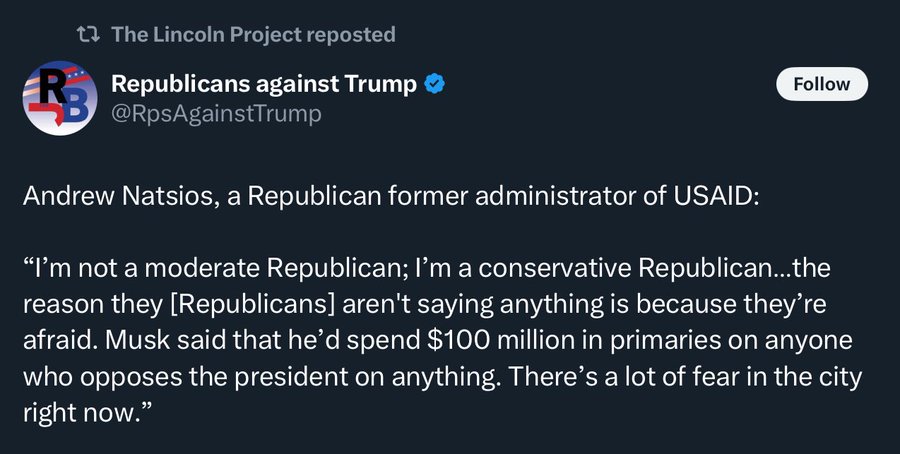This screenshot has width=900, height=454.
Task: Open the @RpsAgainstTrump handle
Action: point(216,113)
